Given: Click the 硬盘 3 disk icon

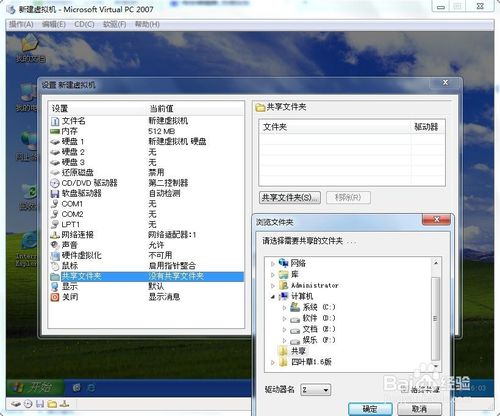Looking at the screenshot, I should [x=55, y=163].
